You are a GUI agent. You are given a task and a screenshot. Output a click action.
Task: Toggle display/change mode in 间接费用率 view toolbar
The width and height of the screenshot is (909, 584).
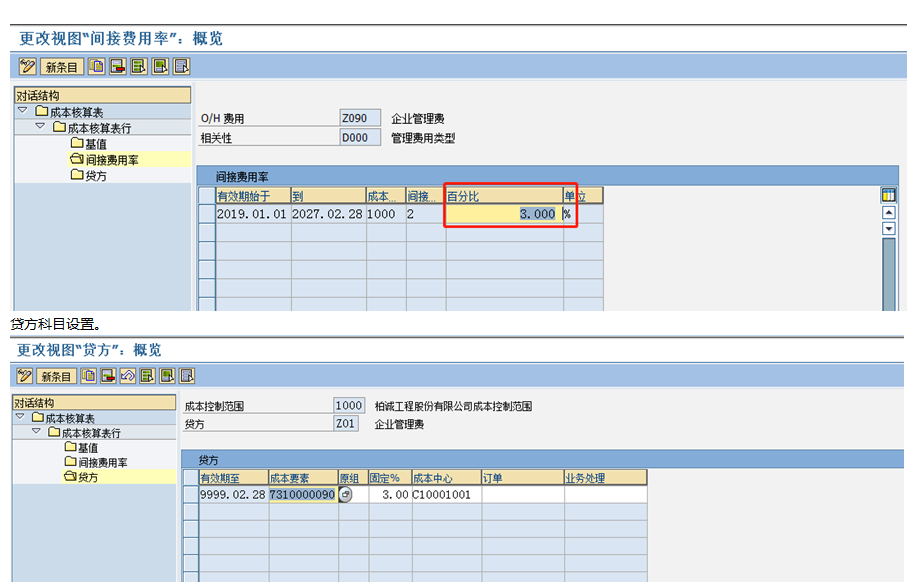point(27,66)
